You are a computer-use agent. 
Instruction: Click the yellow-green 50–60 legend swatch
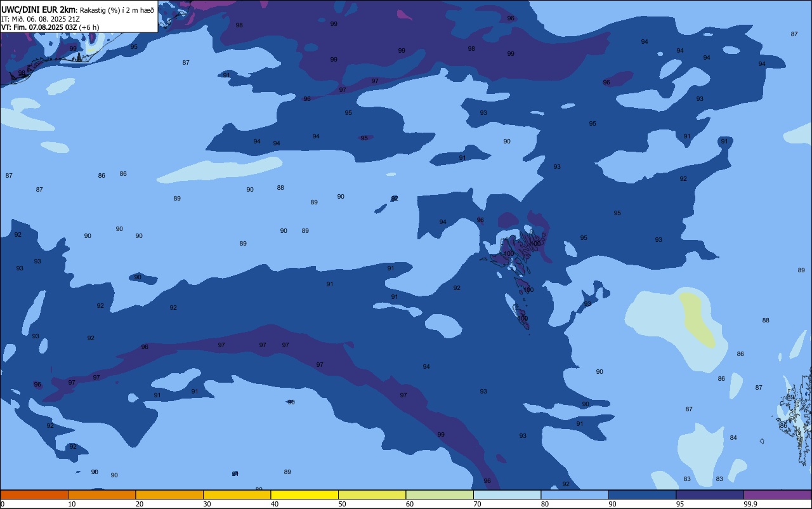(x=372, y=494)
